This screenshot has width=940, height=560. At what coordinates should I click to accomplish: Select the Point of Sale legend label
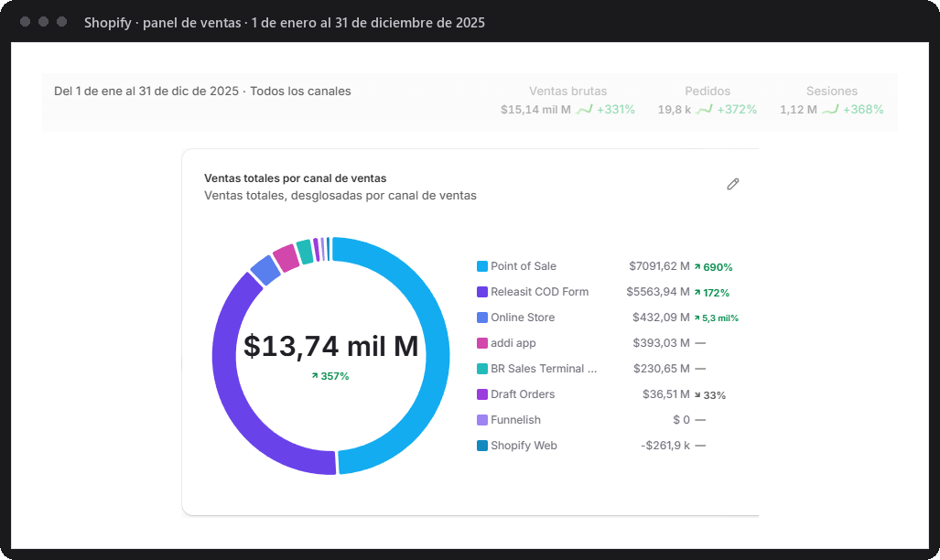click(x=524, y=266)
